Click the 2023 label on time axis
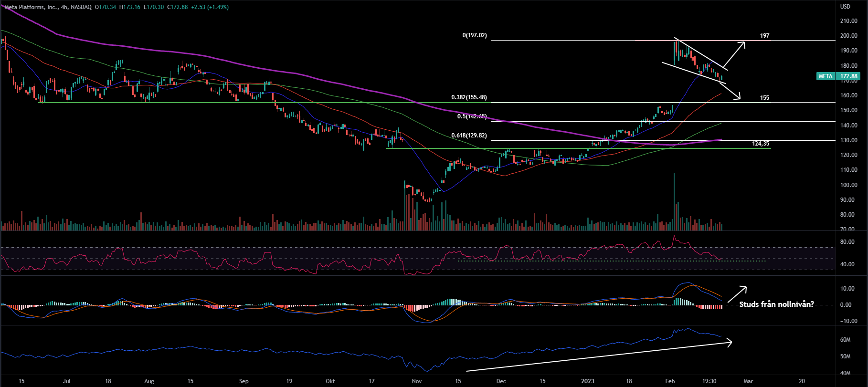This screenshot has width=868, height=387. tap(587, 381)
